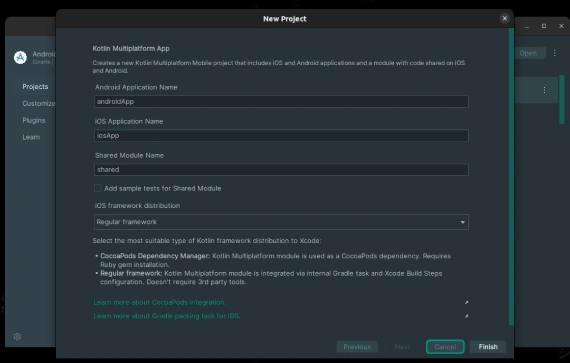570x363 pixels.
Task: Open iOS framework distribution dropdown
Action: [x=281, y=222]
